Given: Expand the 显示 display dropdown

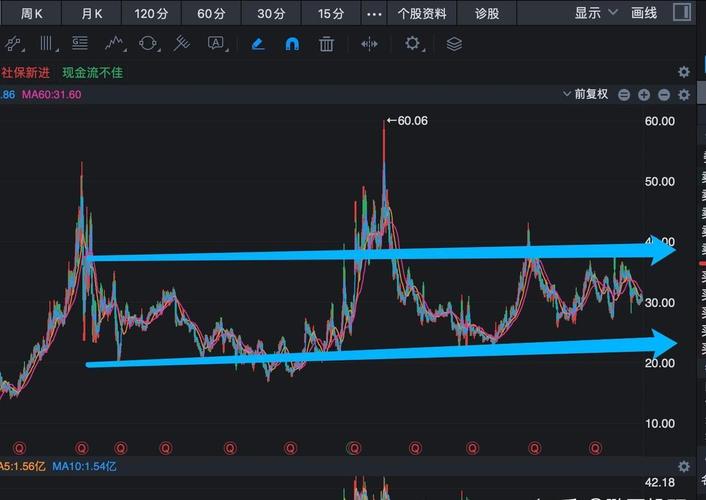Looking at the screenshot, I should point(595,13).
